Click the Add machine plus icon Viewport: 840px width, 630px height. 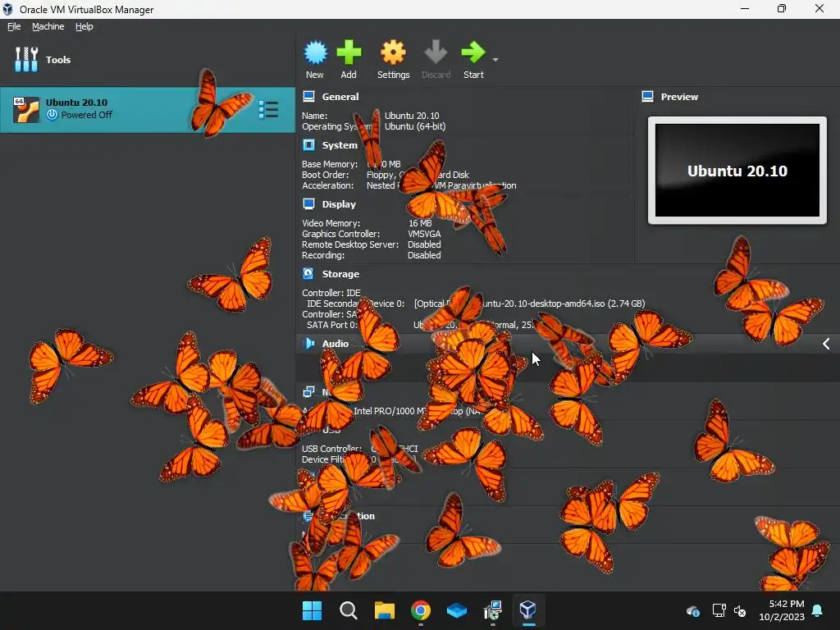(349, 52)
